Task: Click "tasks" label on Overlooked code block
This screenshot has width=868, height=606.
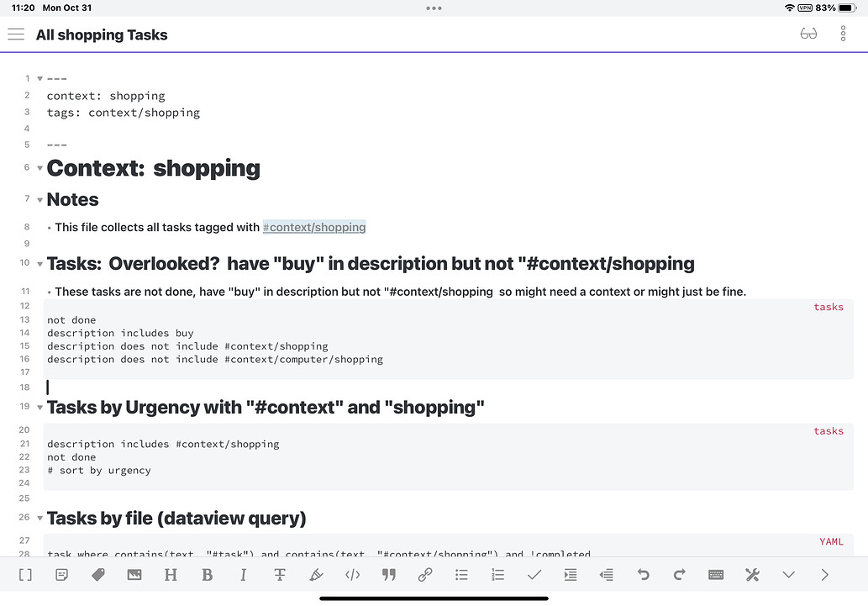Action: point(829,307)
